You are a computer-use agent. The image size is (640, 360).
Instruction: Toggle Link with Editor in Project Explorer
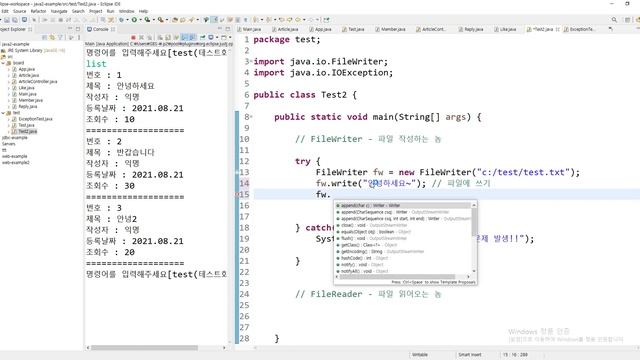(52, 37)
